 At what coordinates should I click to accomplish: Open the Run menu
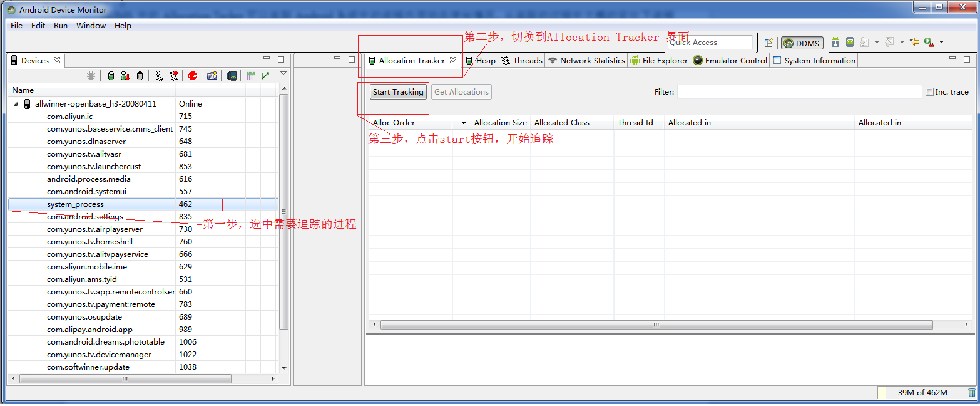pyautogui.click(x=61, y=26)
